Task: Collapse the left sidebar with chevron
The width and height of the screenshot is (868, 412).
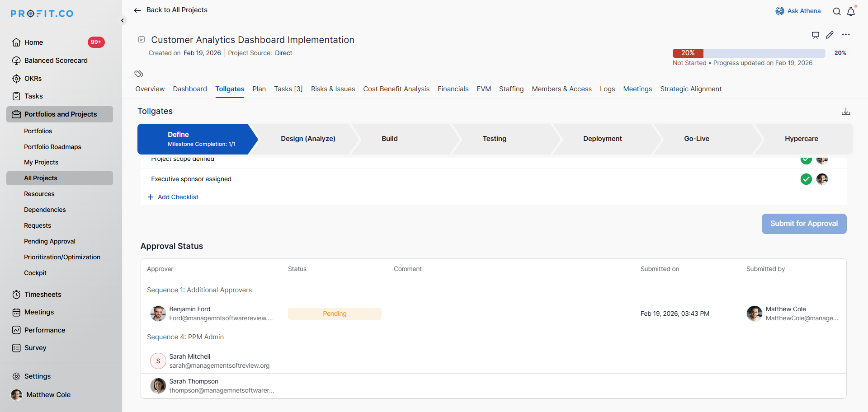Action: pyautogui.click(x=123, y=20)
